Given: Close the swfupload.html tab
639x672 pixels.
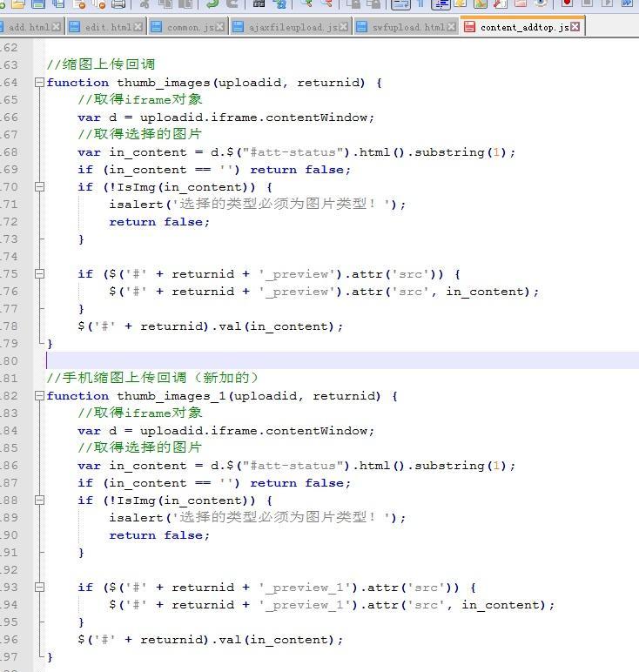Looking at the screenshot, I should (451, 27).
